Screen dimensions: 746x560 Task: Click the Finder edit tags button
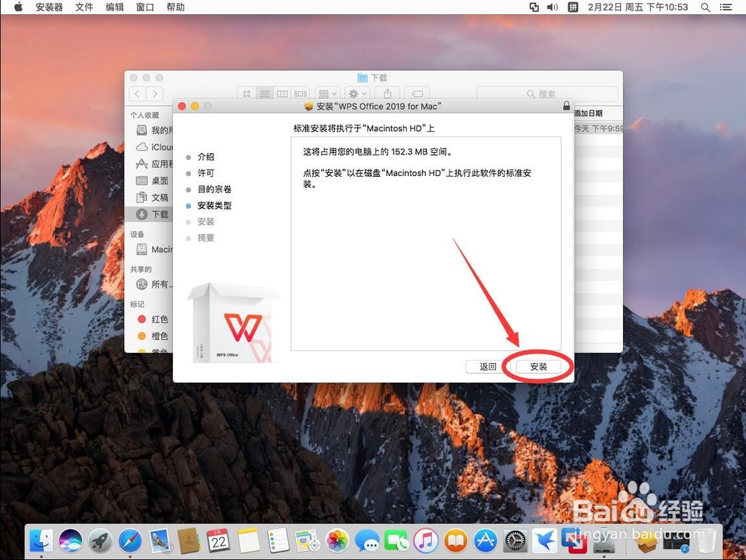pos(417,94)
